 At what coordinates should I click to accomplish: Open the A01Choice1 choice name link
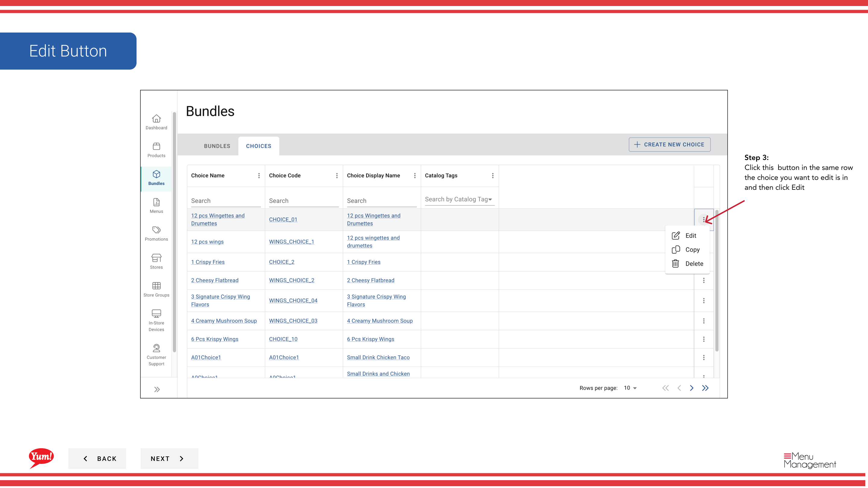[206, 357]
